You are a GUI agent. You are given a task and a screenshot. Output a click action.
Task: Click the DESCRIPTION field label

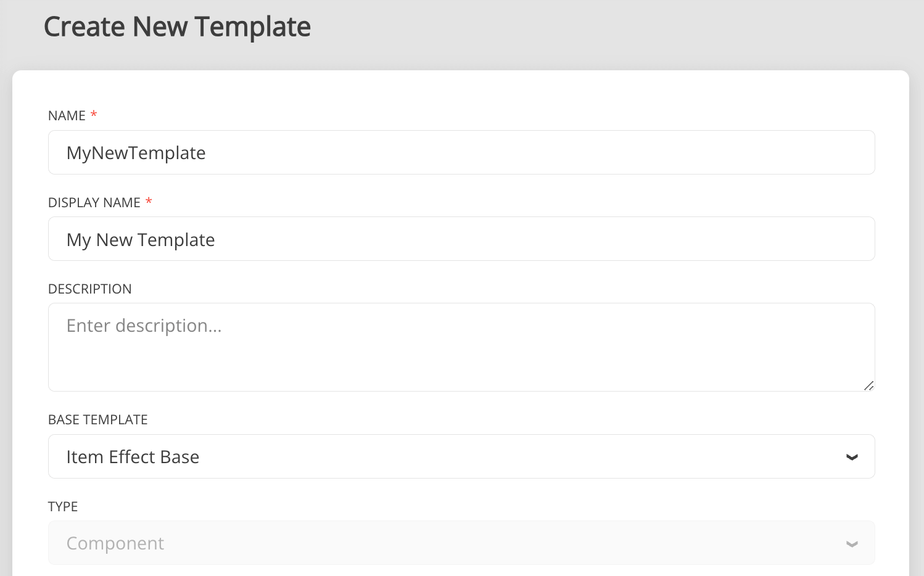tap(90, 289)
